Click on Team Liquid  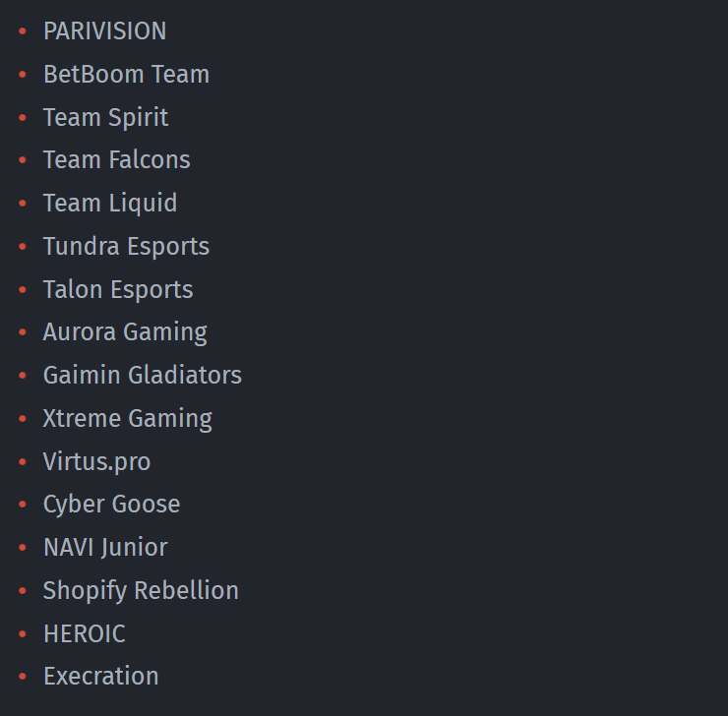(x=110, y=204)
